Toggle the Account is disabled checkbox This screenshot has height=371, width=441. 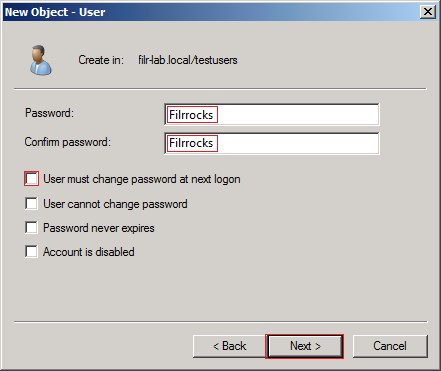click(31, 251)
